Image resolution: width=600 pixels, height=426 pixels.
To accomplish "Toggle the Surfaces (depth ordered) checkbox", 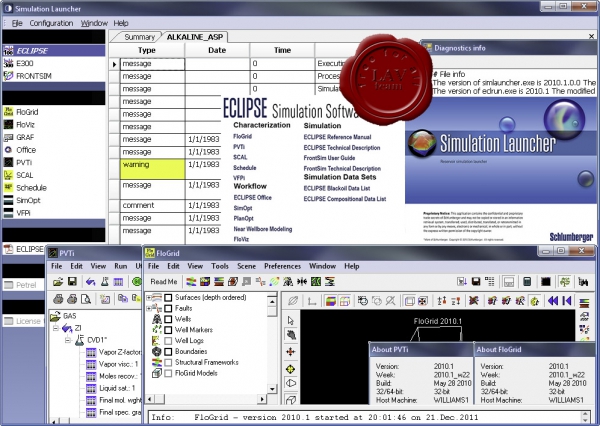I will coord(168,297).
